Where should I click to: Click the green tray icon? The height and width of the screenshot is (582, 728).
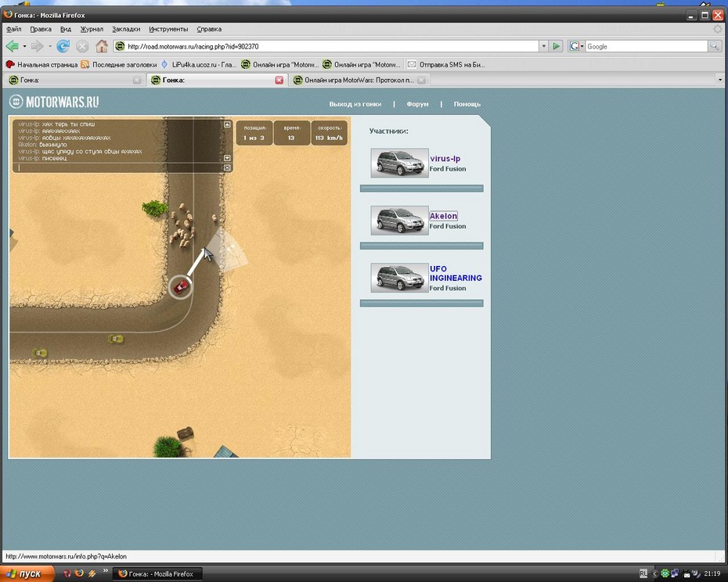pos(665,573)
